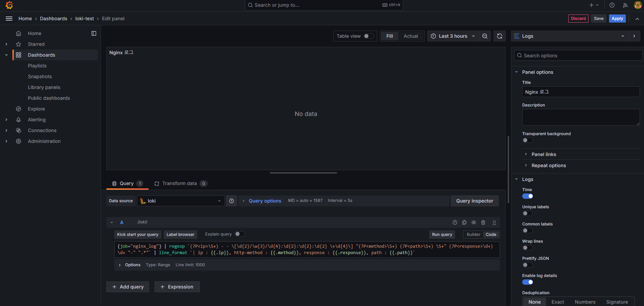Discard panel changes

click(x=578, y=19)
